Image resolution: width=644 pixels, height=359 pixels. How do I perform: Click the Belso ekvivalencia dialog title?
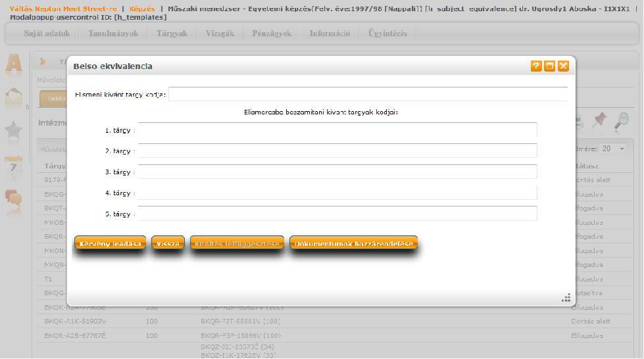point(112,66)
